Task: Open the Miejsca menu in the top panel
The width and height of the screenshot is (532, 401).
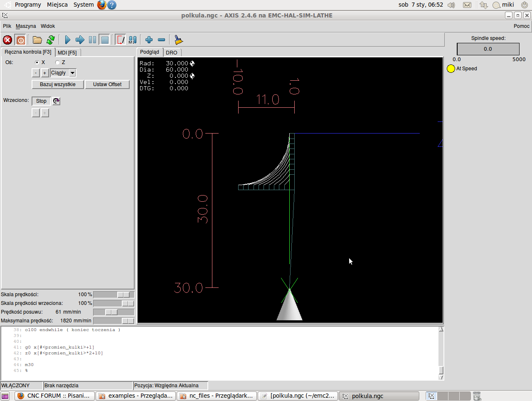Action: click(57, 5)
